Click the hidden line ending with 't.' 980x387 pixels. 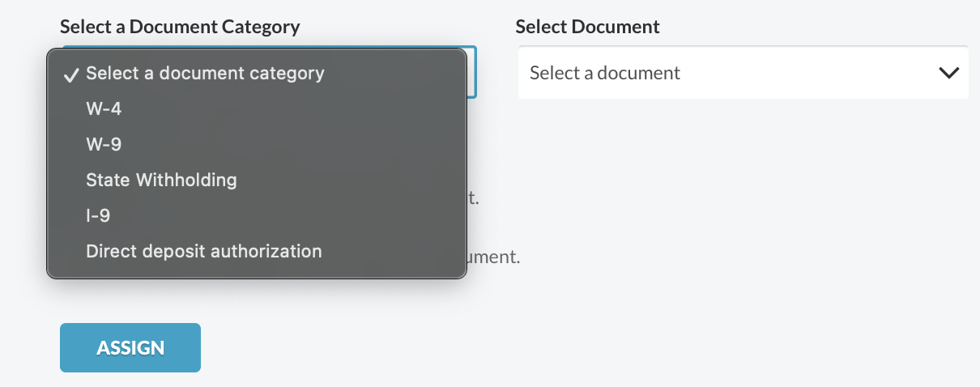pos(474,198)
